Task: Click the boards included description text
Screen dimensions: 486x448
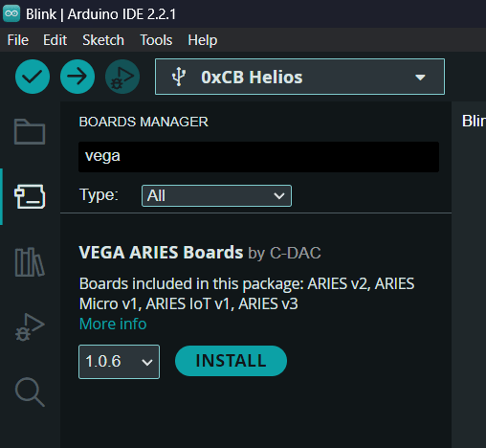Action: tap(247, 294)
